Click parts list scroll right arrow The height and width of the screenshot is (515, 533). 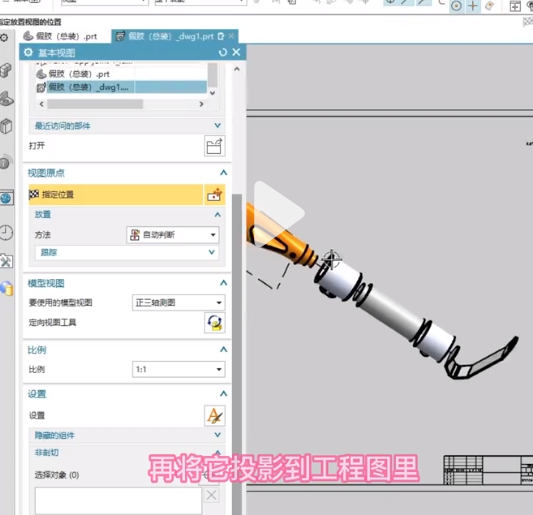[x=201, y=104]
